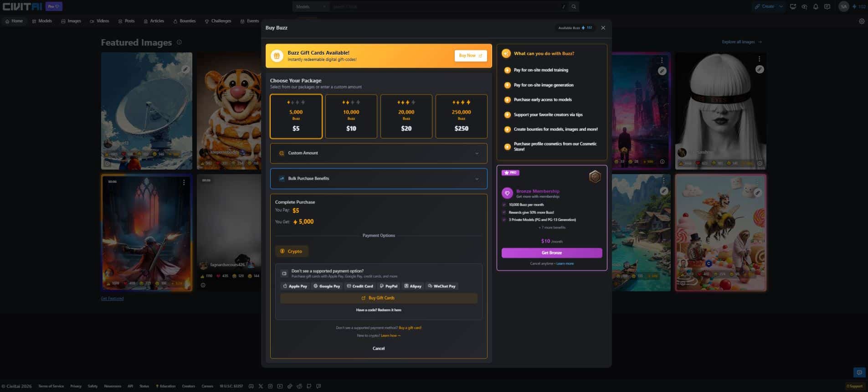Open the bee candy land image
Screen dimensions: 868x392
(x=721, y=232)
